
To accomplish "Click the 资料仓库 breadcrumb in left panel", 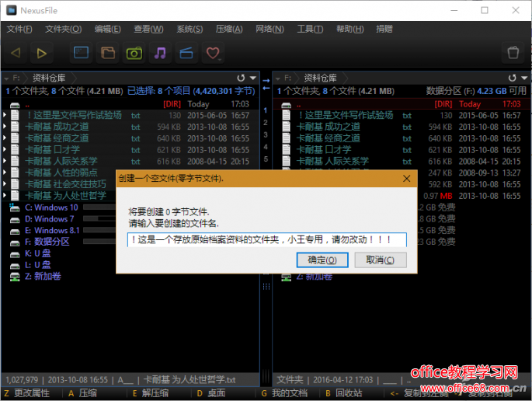I will (49, 78).
